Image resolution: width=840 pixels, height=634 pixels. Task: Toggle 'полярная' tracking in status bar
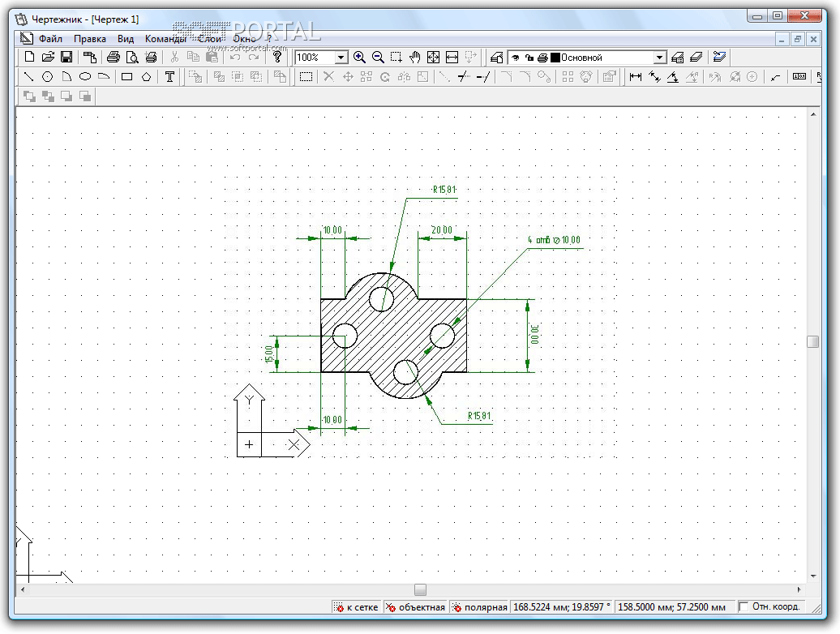(479, 606)
